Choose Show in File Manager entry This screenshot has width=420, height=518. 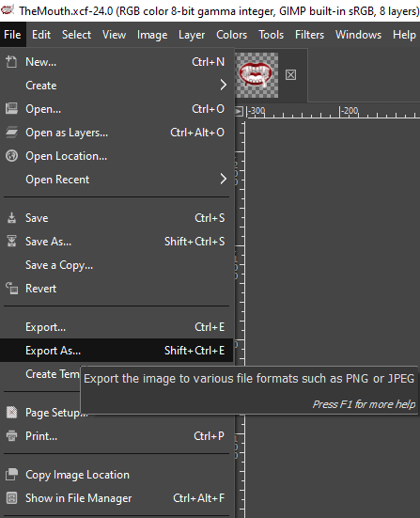tap(117, 498)
